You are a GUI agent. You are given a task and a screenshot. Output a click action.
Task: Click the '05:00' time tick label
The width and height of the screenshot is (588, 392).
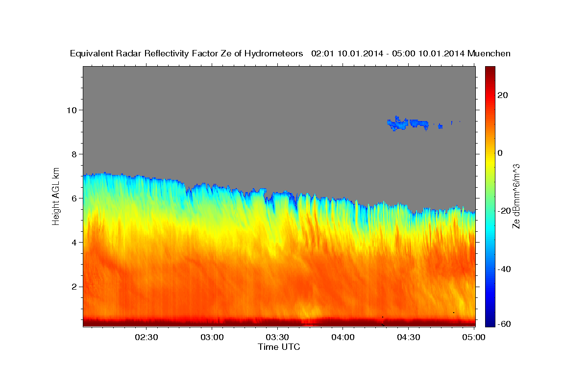(474, 337)
